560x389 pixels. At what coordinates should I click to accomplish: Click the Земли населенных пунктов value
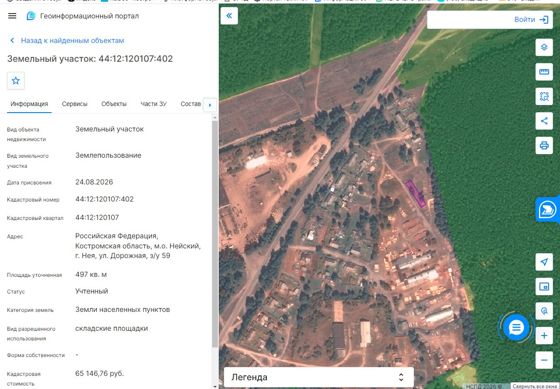coord(122,310)
